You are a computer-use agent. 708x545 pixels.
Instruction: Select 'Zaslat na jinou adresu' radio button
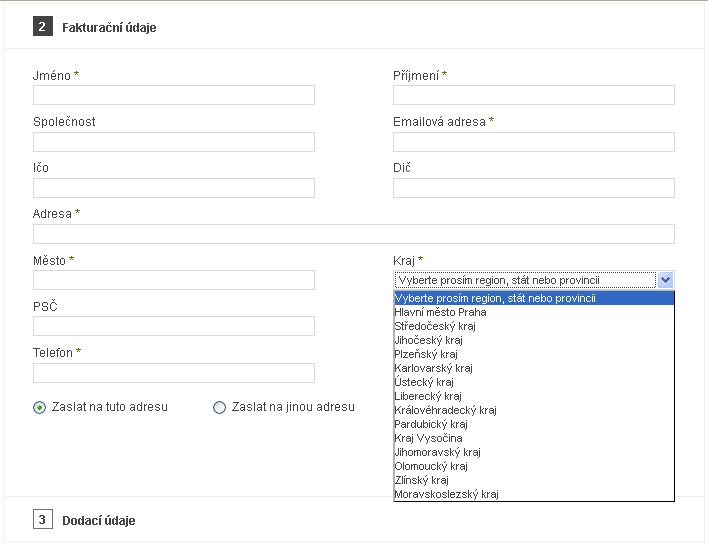220,407
